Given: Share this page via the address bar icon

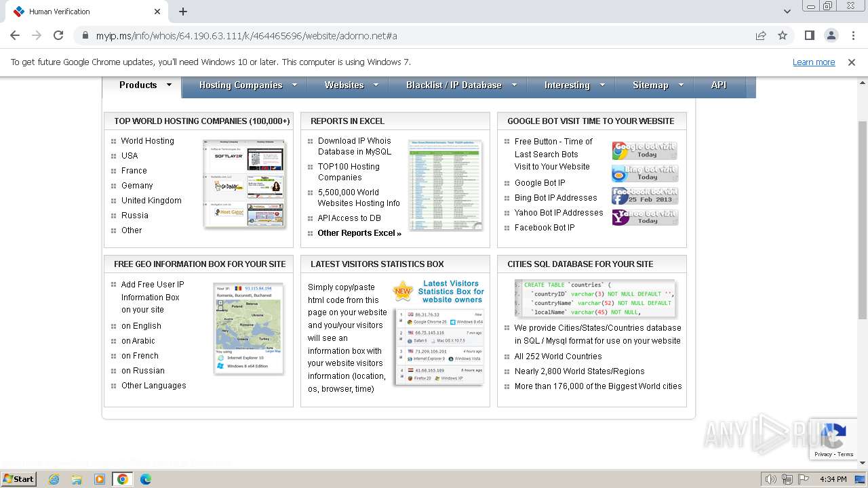Looking at the screenshot, I should click(x=761, y=35).
